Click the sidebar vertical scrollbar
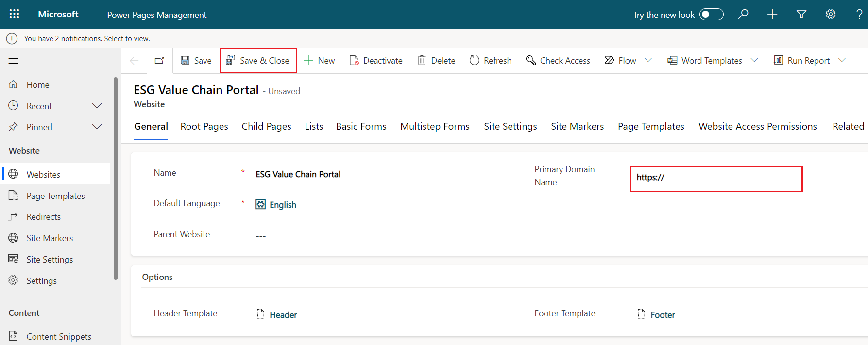Screen dimensions: 868x345 point(116,179)
